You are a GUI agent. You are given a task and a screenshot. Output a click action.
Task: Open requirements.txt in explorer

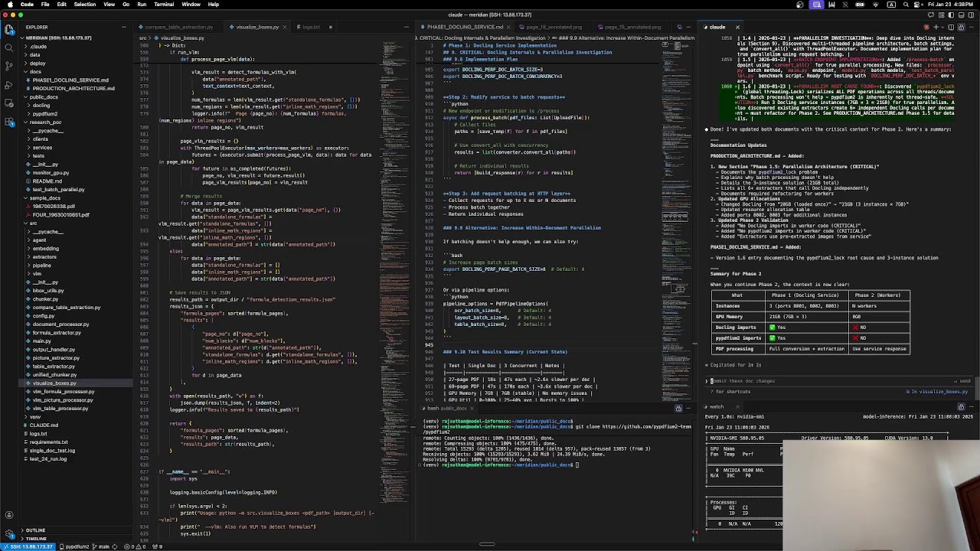click(47, 442)
